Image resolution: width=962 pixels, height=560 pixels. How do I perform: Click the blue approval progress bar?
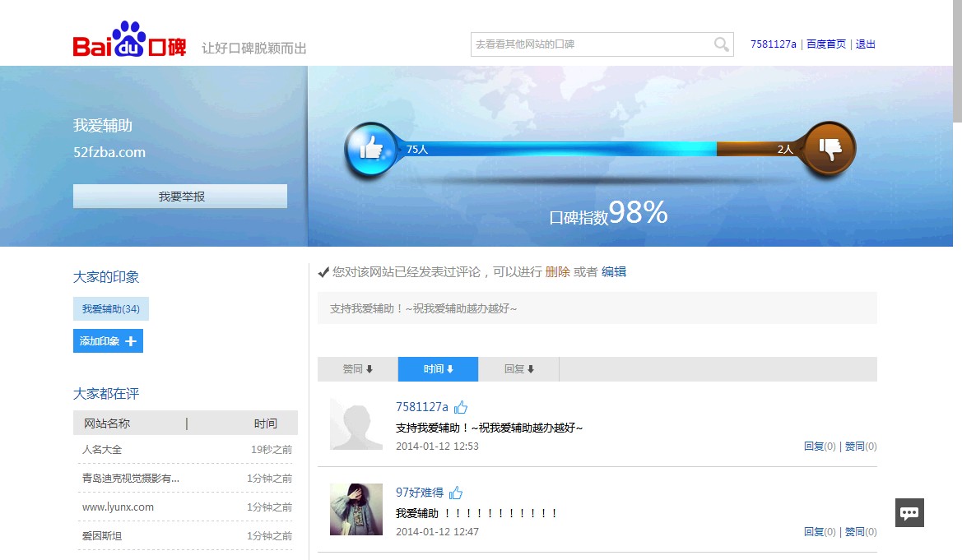pos(558,149)
